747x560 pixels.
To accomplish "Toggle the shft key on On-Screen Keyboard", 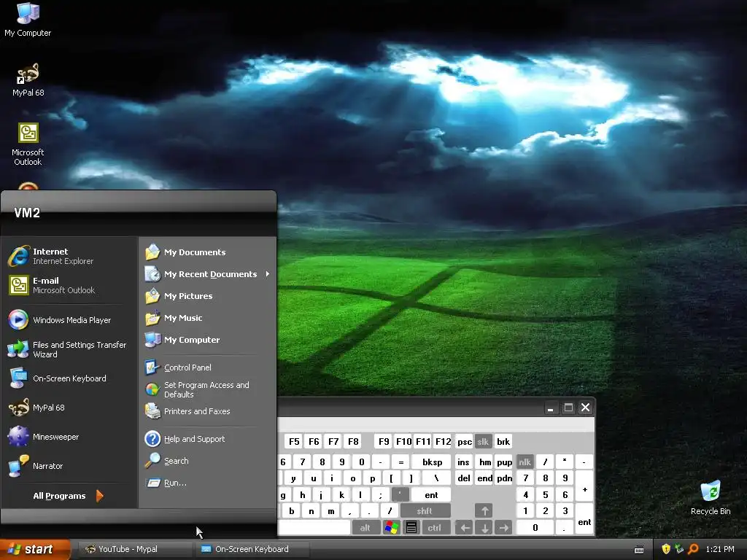I will (x=425, y=511).
